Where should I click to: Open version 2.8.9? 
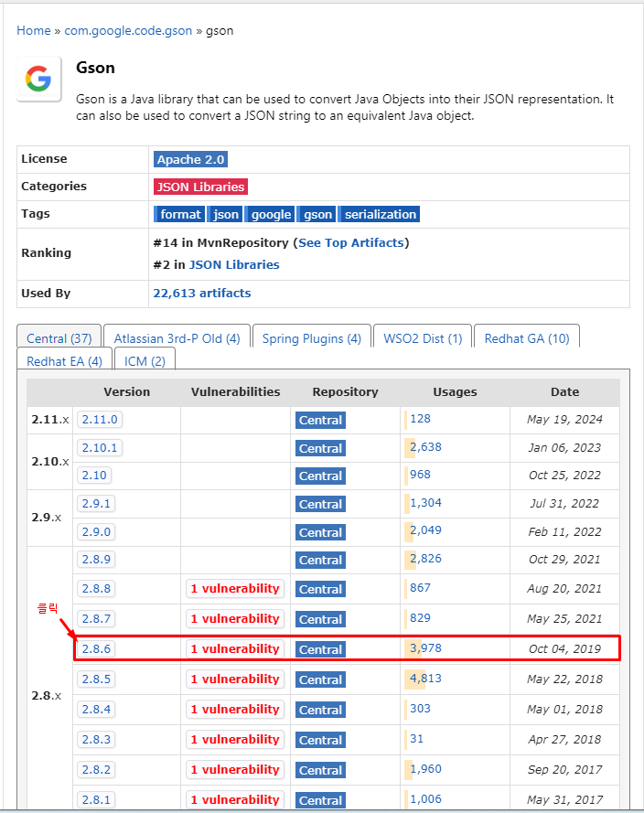[96, 560]
